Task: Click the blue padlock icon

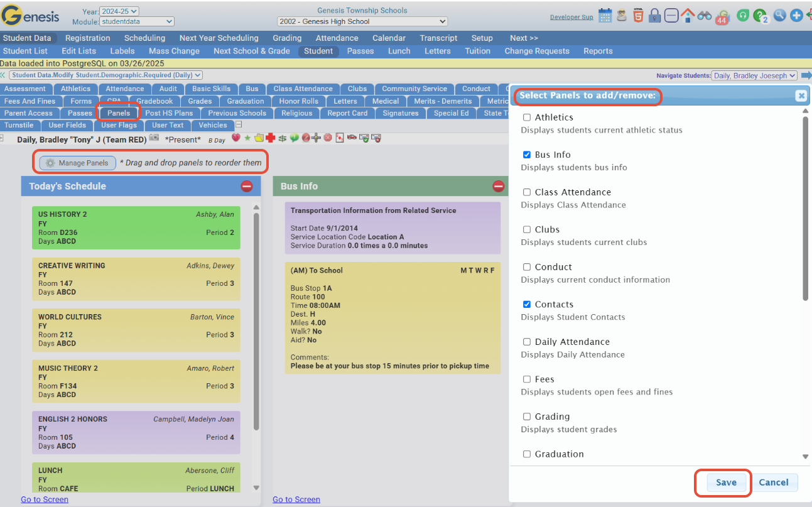Action: click(x=655, y=16)
